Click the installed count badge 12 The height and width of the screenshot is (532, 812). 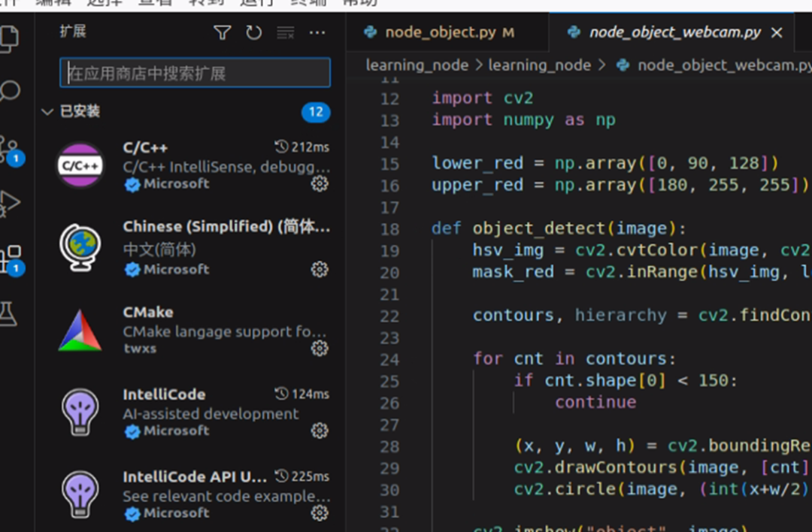(x=316, y=112)
